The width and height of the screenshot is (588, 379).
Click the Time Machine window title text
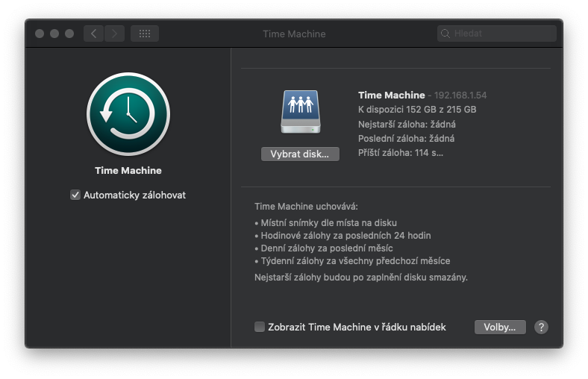coord(294,34)
